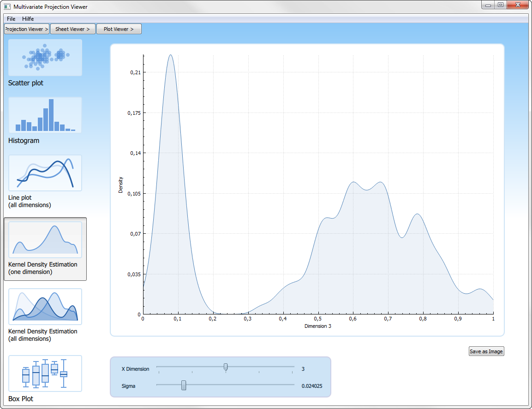
Task: Click the left end of the X Dimension track
Action: tap(158, 367)
